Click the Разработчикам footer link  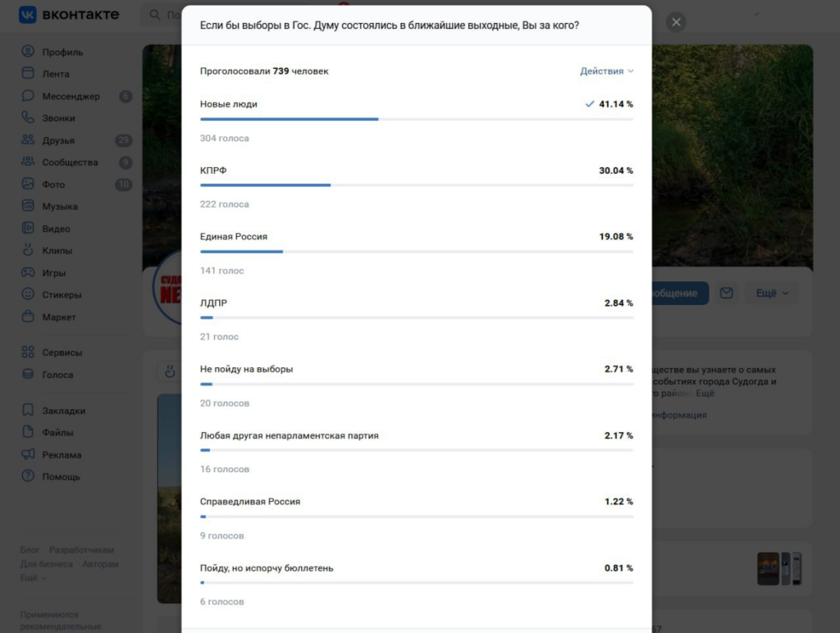[x=81, y=550]
